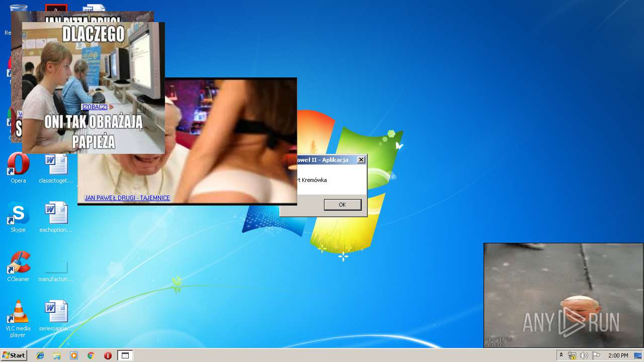Click the Aplikacja dialog title bar

(x=331, y=160)
